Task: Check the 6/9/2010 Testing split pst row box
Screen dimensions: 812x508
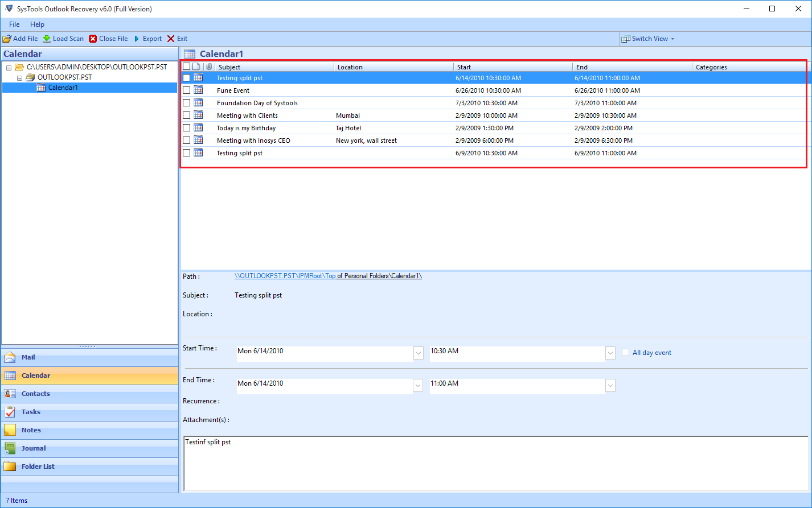Action: [186, 152]
